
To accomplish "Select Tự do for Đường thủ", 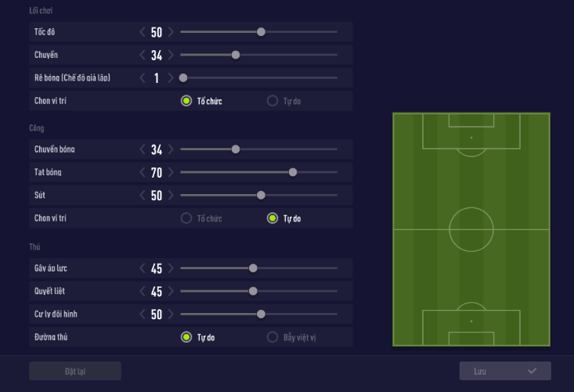I will tap(186, 337).
